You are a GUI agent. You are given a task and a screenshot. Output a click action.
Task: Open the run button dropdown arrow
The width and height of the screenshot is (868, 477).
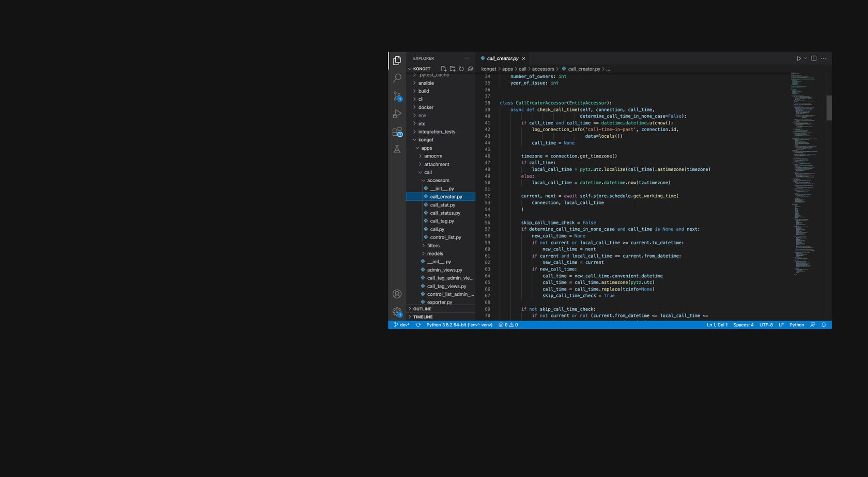pyautogui.click(x=805, y=58)
